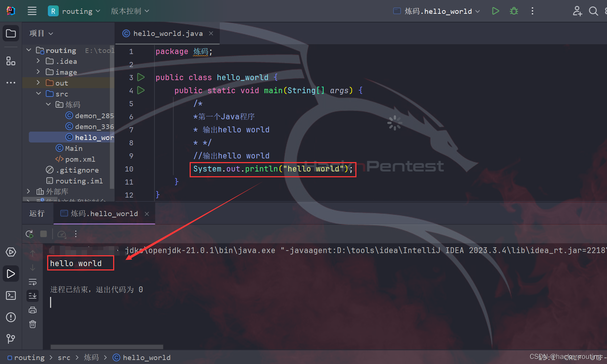
Task: Toggle soft-wrap in the run console
Action: click(32, 282)
